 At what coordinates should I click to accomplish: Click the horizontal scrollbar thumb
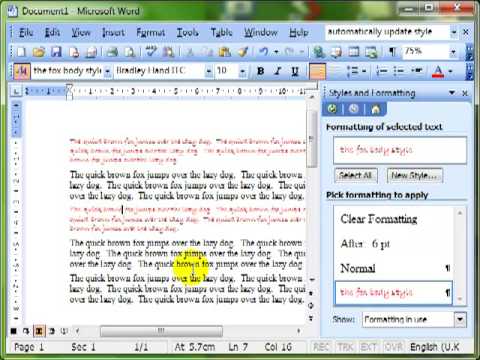tap(161, 331)
